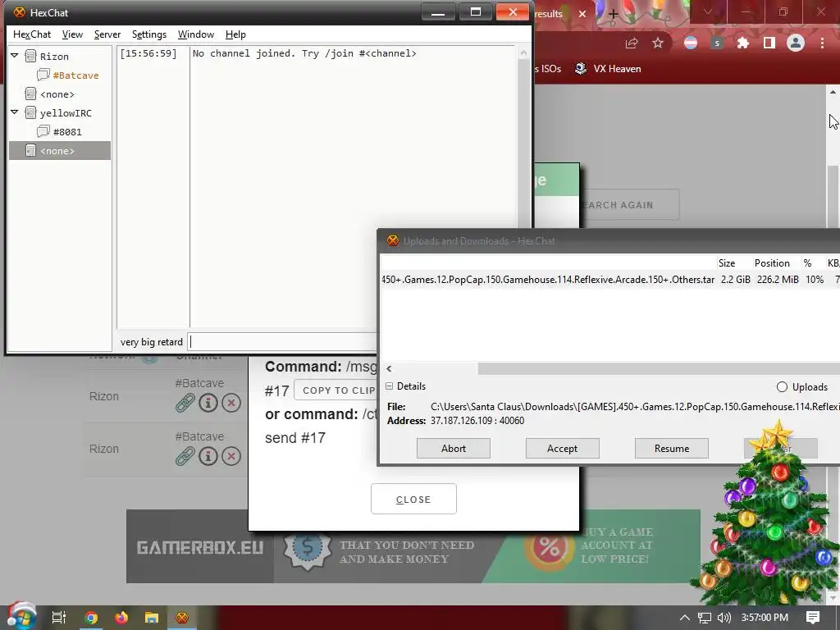Click the HexChat chat scrollbar up arrow

[x=523, y=53]
